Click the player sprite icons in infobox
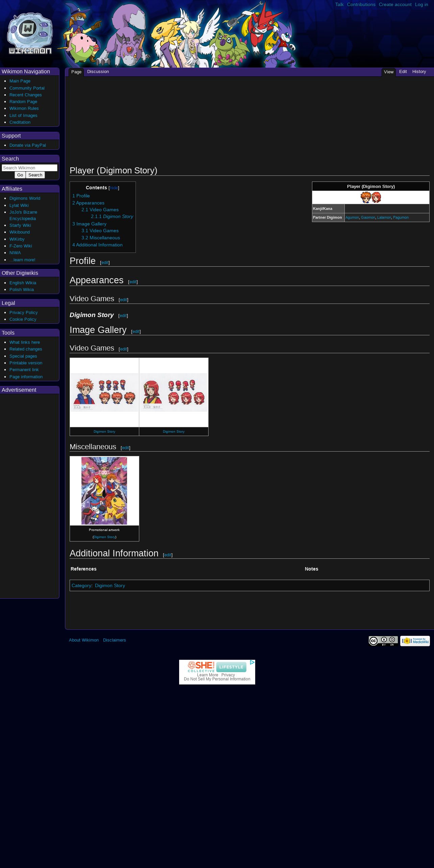Screen dimensions: 434x868 pos(371,197)
